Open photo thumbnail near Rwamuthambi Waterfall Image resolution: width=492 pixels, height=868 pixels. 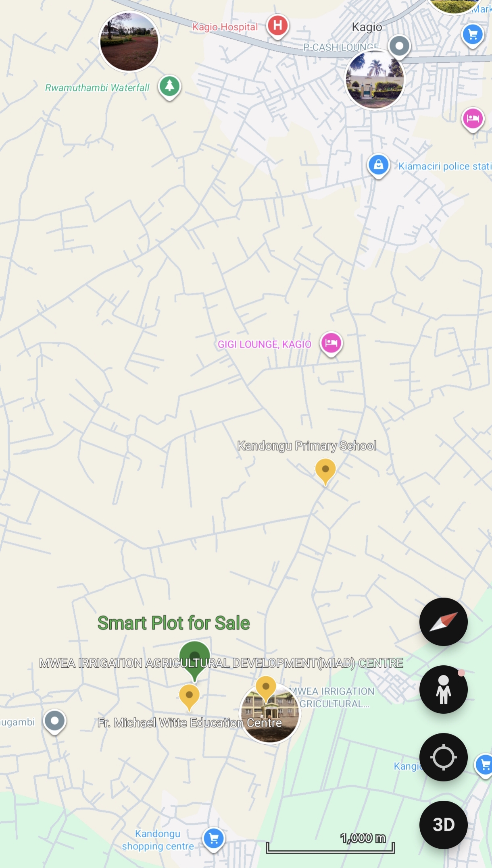point(129,42)
